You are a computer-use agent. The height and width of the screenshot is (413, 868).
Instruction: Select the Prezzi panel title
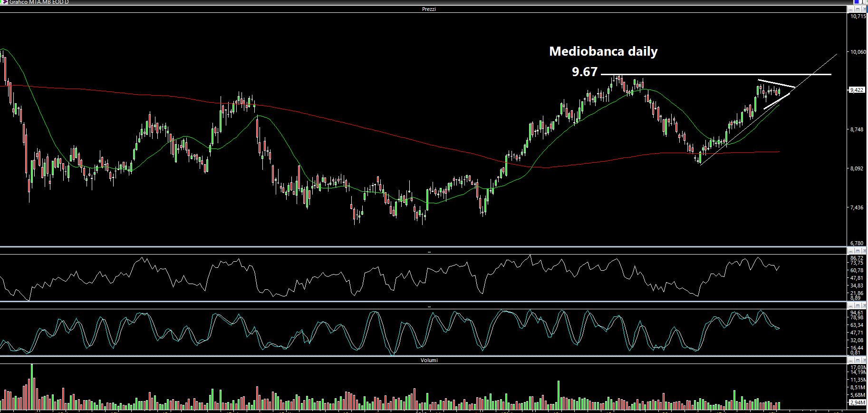click(x=429, y=9)
